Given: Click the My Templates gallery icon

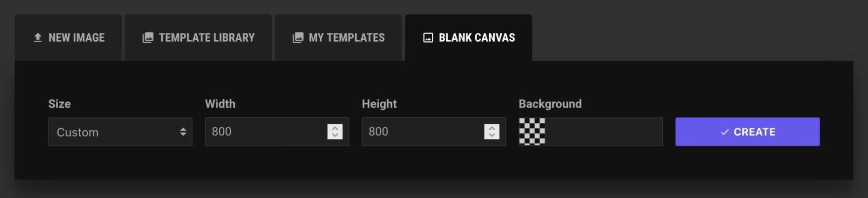Looking at the screenshot, I should [298, 38].
